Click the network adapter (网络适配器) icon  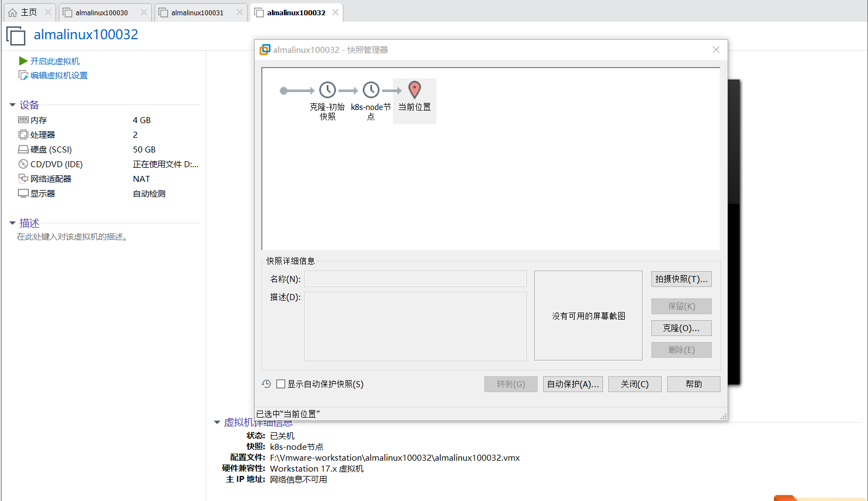pyautogui.click(x=23, y=179)
